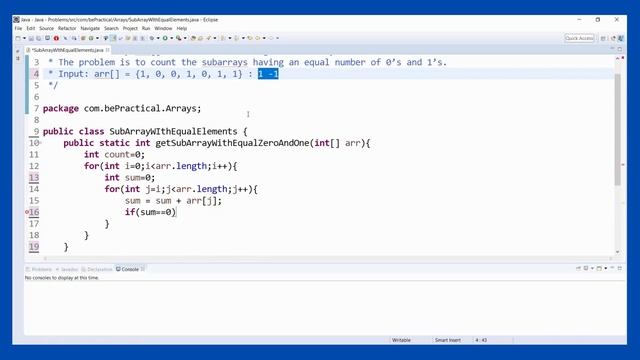Image resolution: width=640 pixels, height=360 pixels.
Task: Click the Print toolbar icon
Action: click(47, 38)
